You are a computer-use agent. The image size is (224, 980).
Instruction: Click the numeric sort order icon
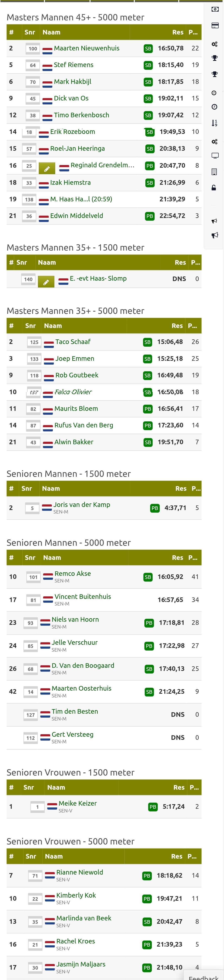tap(214, 123)
